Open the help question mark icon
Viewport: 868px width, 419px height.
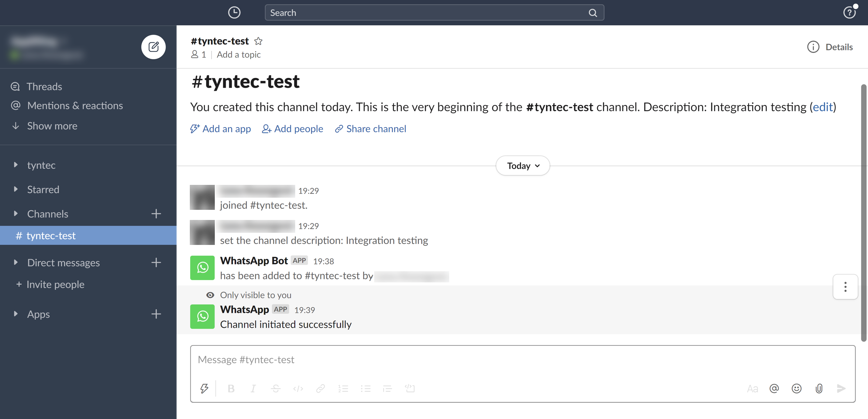click(x=849, y=12)
